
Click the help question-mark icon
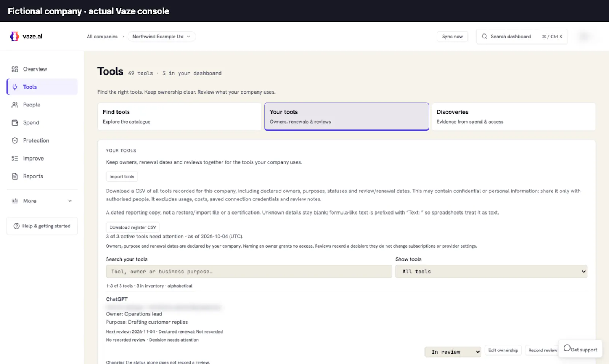coord(17,226)
